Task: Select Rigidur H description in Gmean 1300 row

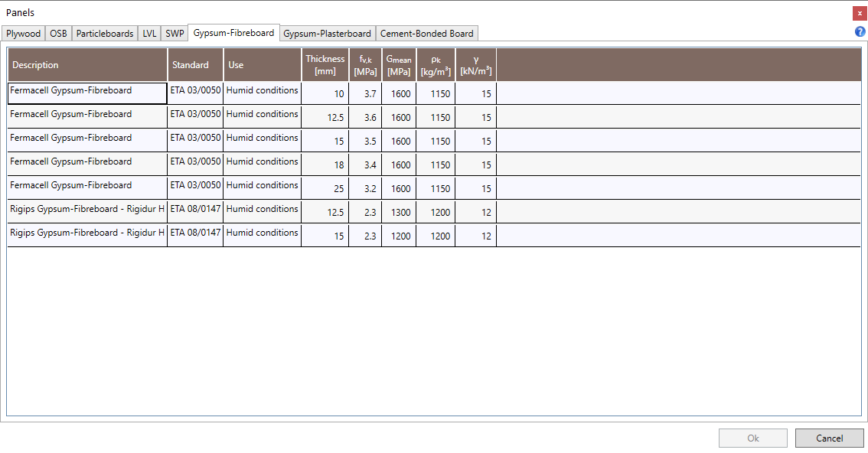Action: point(87,212)
